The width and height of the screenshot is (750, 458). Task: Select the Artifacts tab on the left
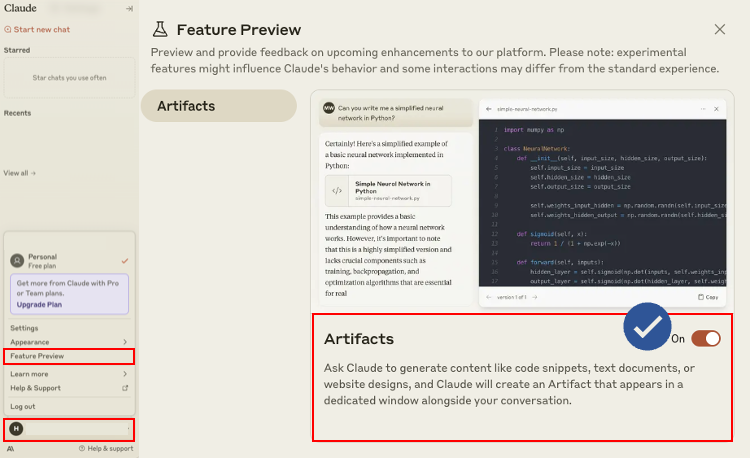(x=219, y=106)
